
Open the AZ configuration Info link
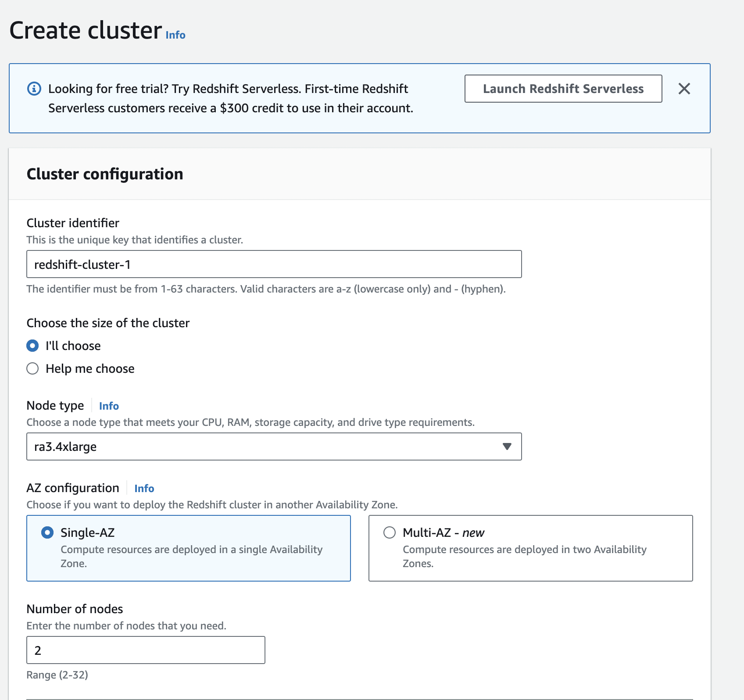point(144,488)
